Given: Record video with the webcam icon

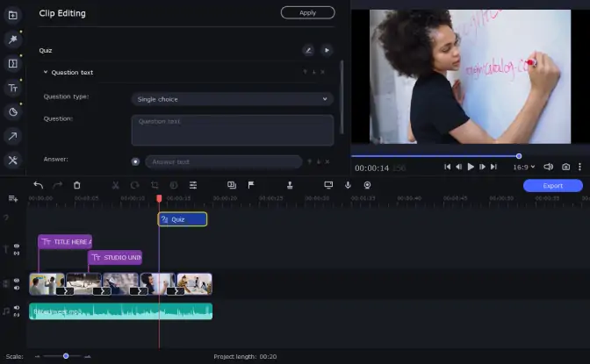Looking at the screenshot, I should coord(367,185).
